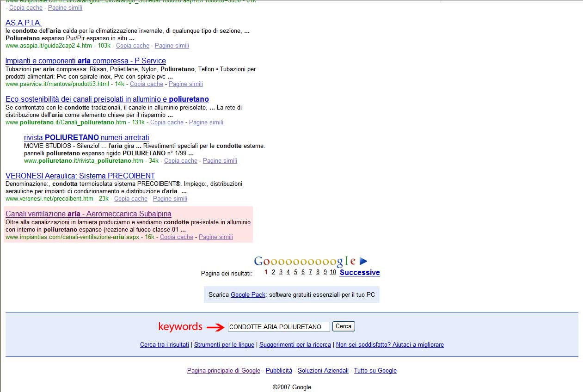Screen dimensions: 583x392
Task: Open Impianti e componenti aria compressa result
Action: click(86, 61)
